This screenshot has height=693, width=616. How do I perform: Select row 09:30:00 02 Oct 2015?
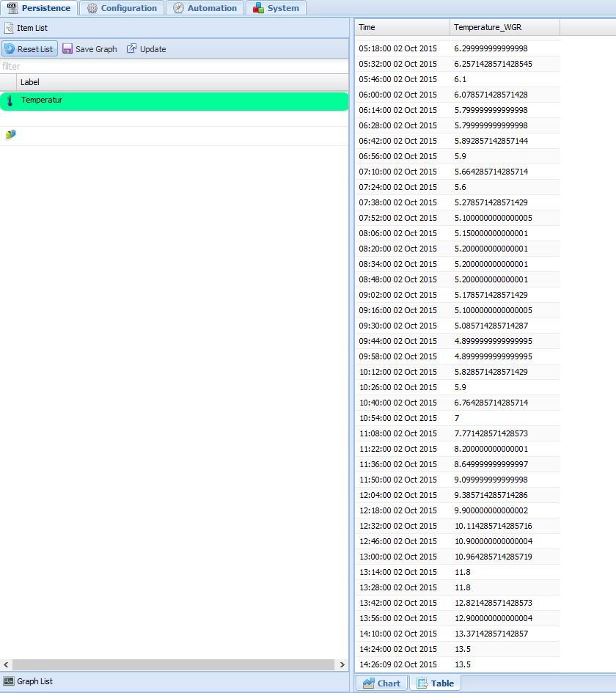click(458, 326)
